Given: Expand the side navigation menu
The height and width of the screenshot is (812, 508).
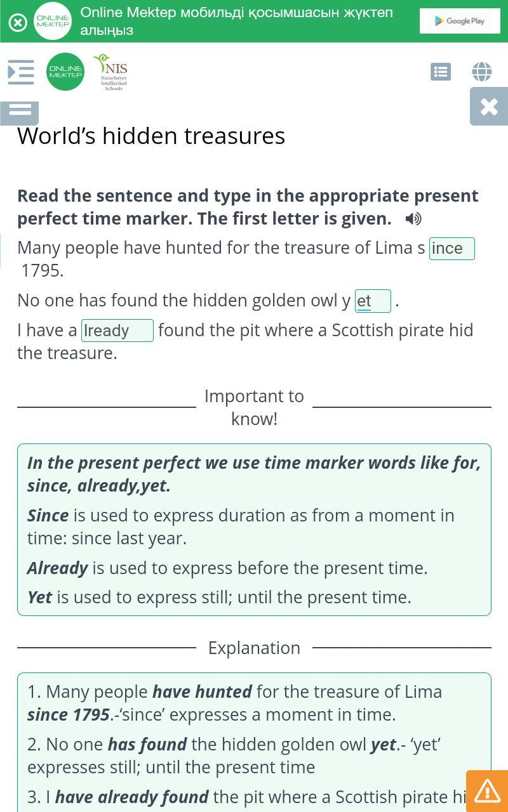Looking at the screenshot, I should [20, 72].
